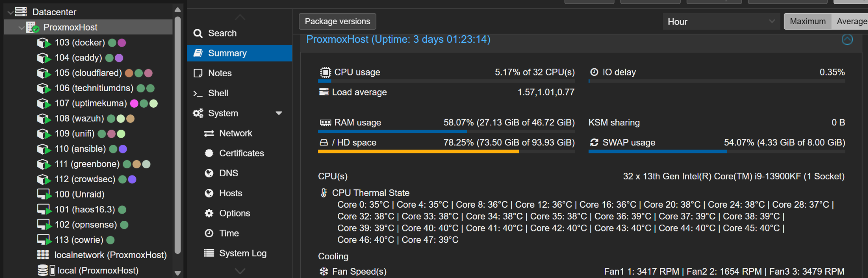Click the Unraid VM 100 monitor icon

tap(44, 195)
